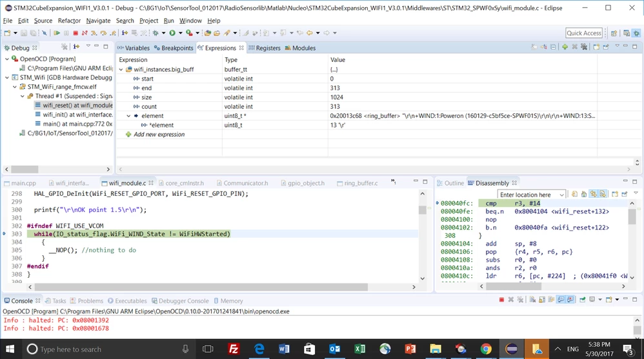Screen dimensions: 644x359
Task: Click Add new expression link
Action: tap(159, 134)
